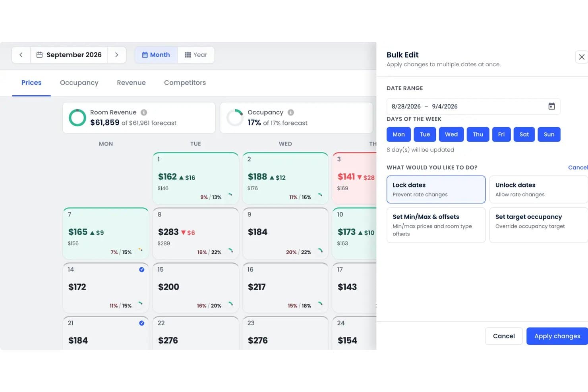Choose Unlock dates option
Image resolution: width=588 pixels, height=392 pixels.
[538, 189]
